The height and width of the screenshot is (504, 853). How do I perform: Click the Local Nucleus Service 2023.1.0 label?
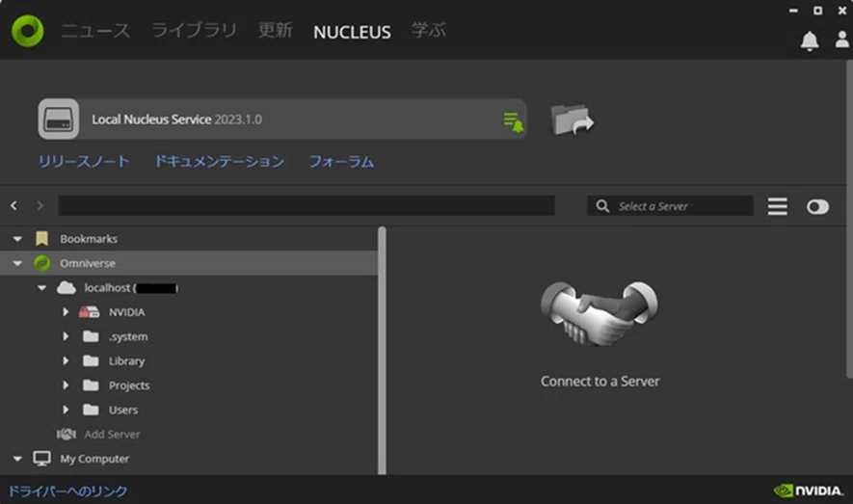(176, 119)
